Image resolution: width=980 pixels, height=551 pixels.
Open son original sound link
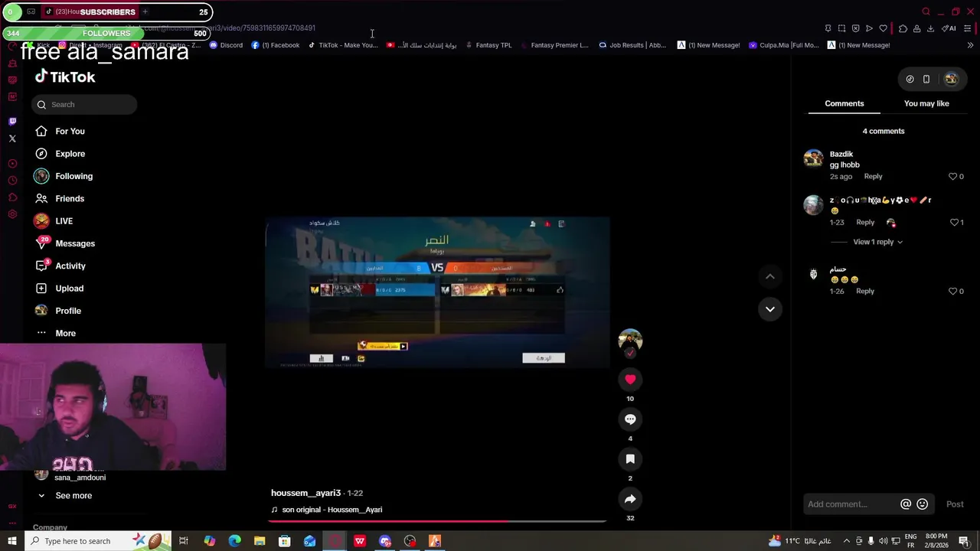tap(332, 510)
